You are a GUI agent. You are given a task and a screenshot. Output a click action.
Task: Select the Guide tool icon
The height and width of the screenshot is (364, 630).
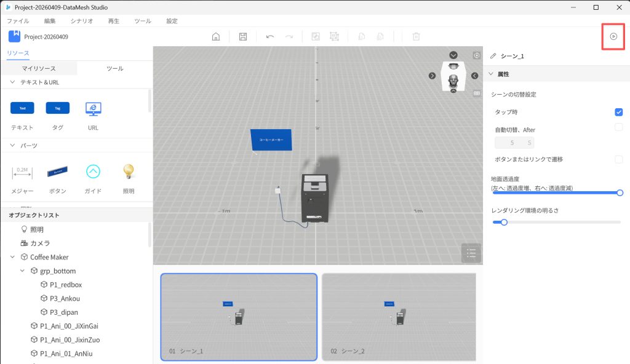[x=93, y=172]
